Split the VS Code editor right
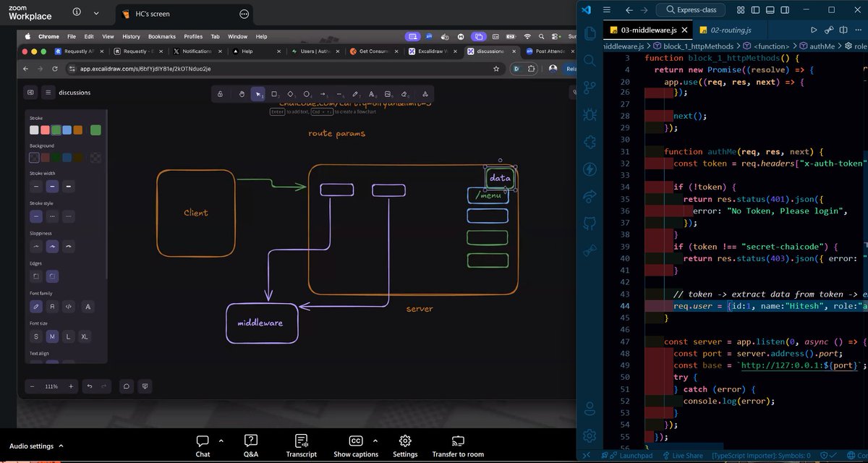The height and width of the screenshot is (463, 868). 843,30
